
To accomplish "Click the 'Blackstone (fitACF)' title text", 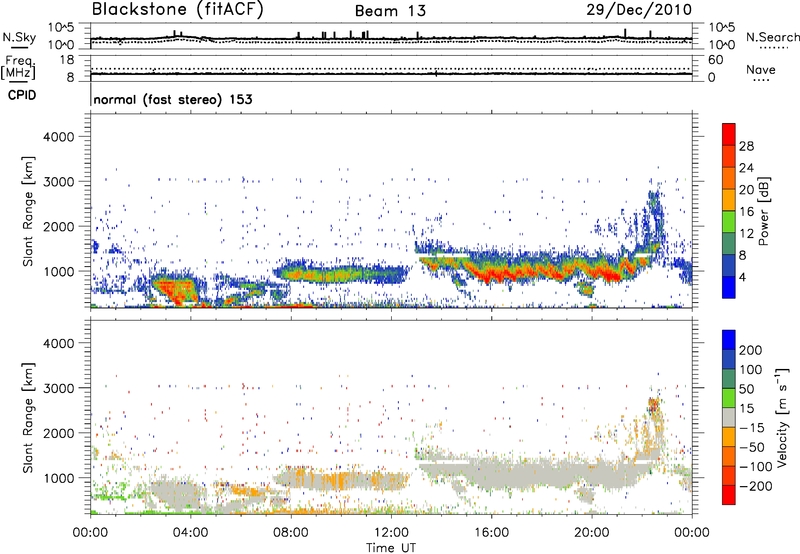I will [x=178, y=10].
